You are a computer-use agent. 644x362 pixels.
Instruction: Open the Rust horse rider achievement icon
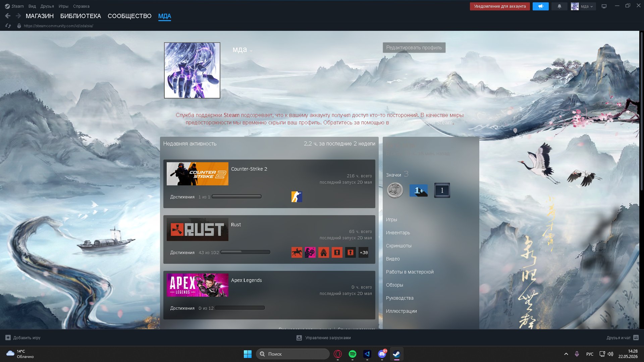pyautogui.click(x=297, y=252)
